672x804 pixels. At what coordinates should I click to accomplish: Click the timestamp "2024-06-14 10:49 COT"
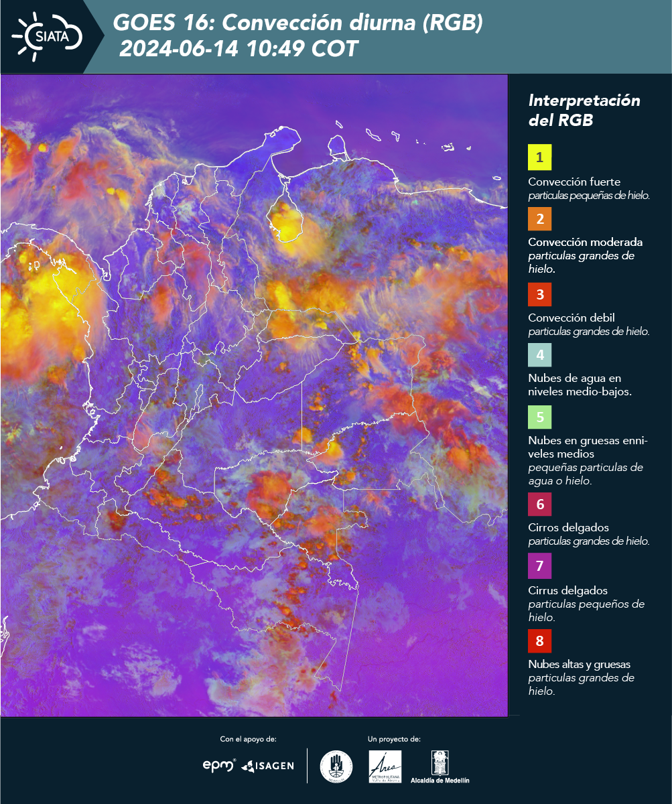tap(239, 49)
